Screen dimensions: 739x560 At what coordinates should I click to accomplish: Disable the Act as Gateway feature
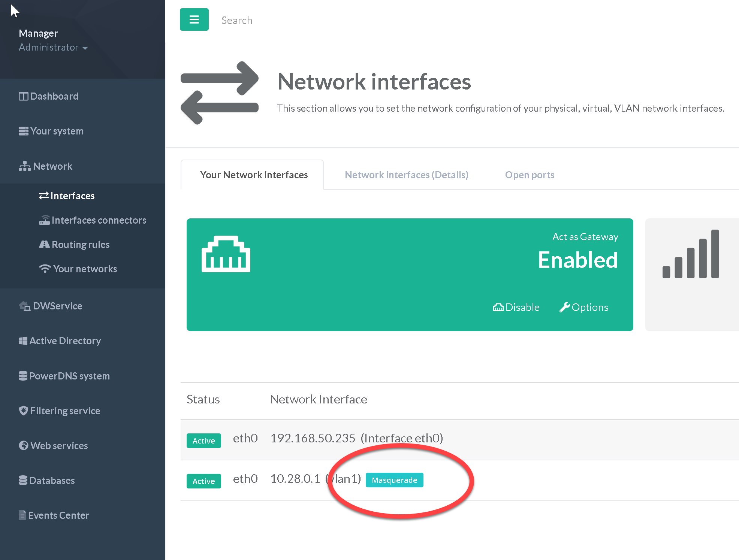(x=516, y=307)
